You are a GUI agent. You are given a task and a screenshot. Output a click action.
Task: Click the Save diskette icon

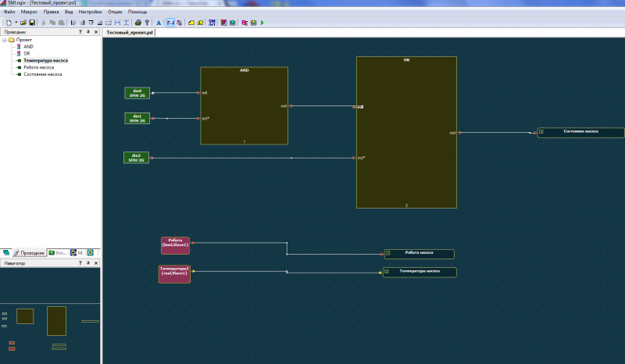pos(33,23)
